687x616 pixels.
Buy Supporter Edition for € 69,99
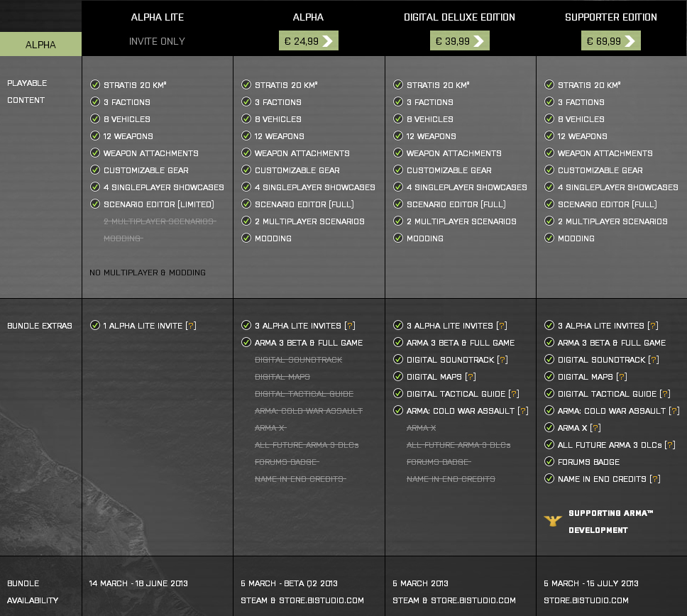tap(611, 40)
